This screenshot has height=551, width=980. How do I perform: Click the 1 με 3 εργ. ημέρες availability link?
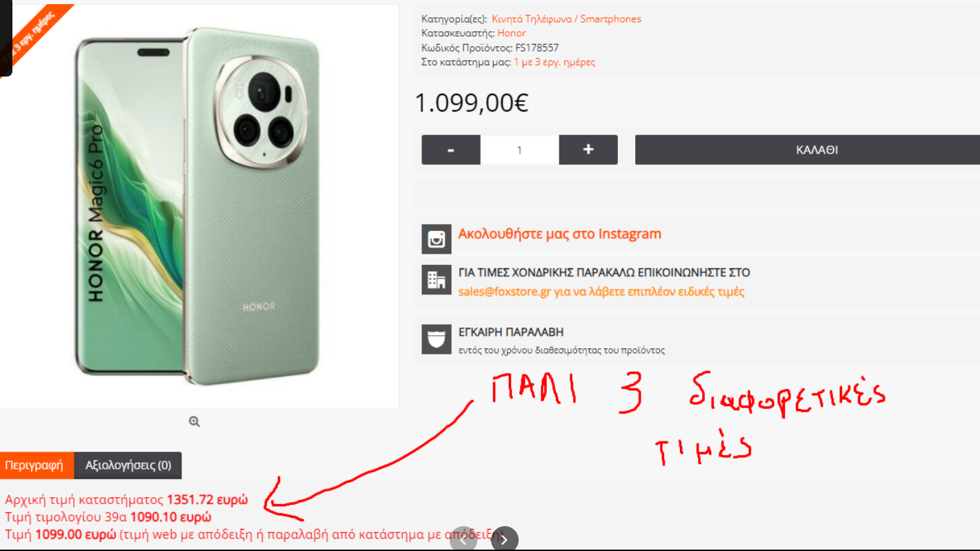pyautogui.click(x=554, y=62)
